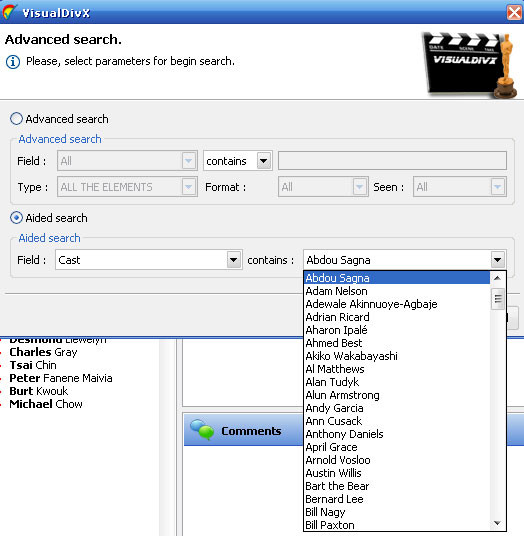
Task: Choose Ahmed Best in the list
Action: click(397, 343)
